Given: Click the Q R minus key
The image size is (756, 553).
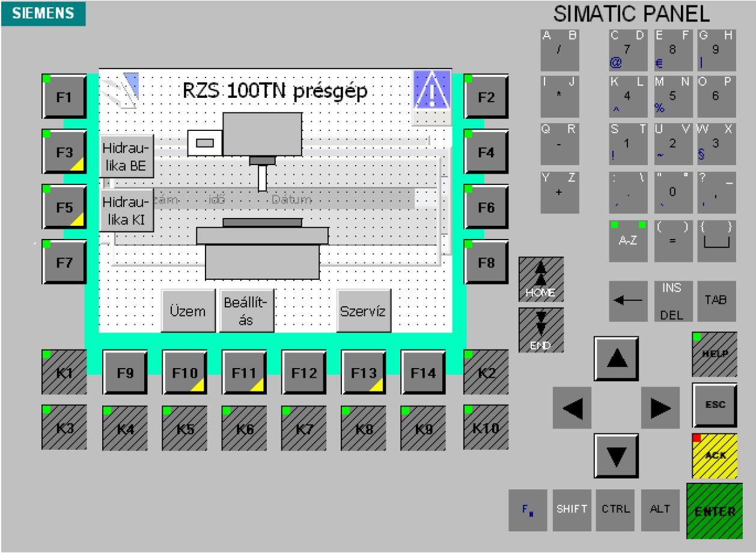Looking at the screenshot, I should 559,145.
